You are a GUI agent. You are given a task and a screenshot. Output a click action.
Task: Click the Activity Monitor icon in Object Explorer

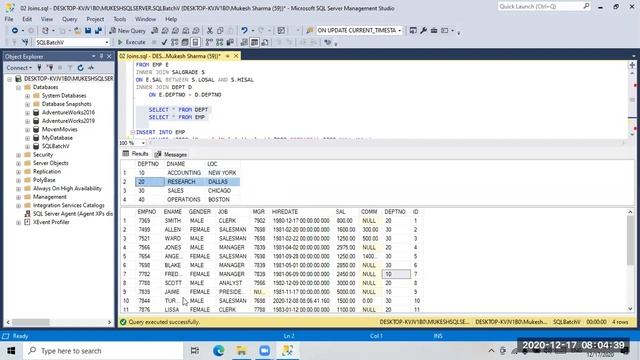tap(91, 68)
